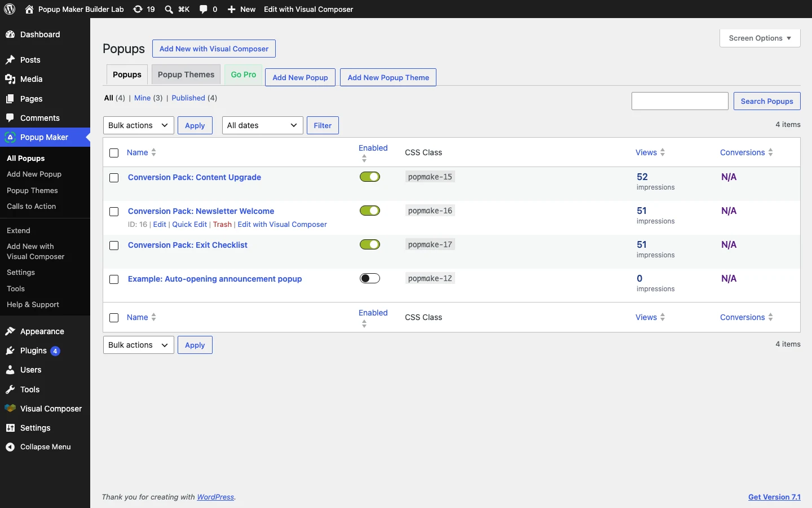Viewport: 812px width, 508px height.
Task: Open the Pages icon in sidebar
Action: (x=10, y=99)
